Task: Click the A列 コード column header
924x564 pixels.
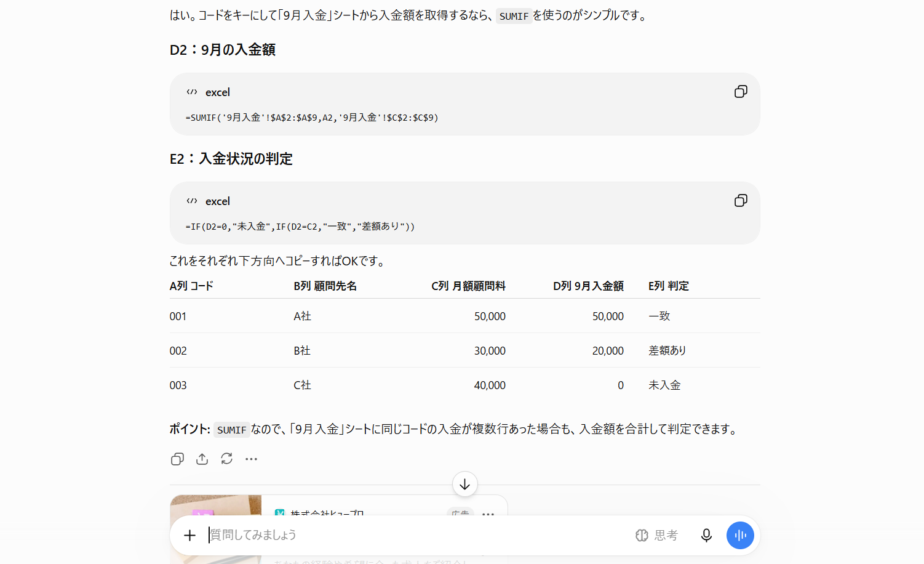Action: point(191,286)
